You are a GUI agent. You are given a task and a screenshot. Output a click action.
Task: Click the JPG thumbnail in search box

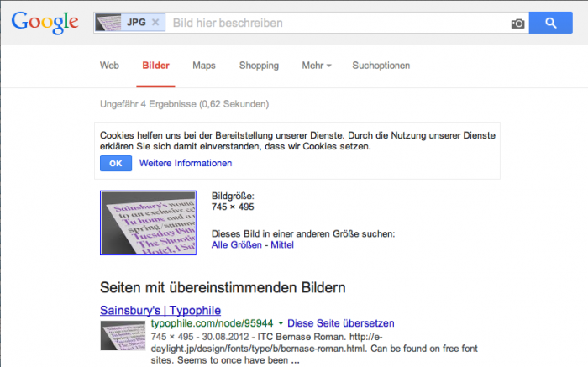(x=108, y=23)
